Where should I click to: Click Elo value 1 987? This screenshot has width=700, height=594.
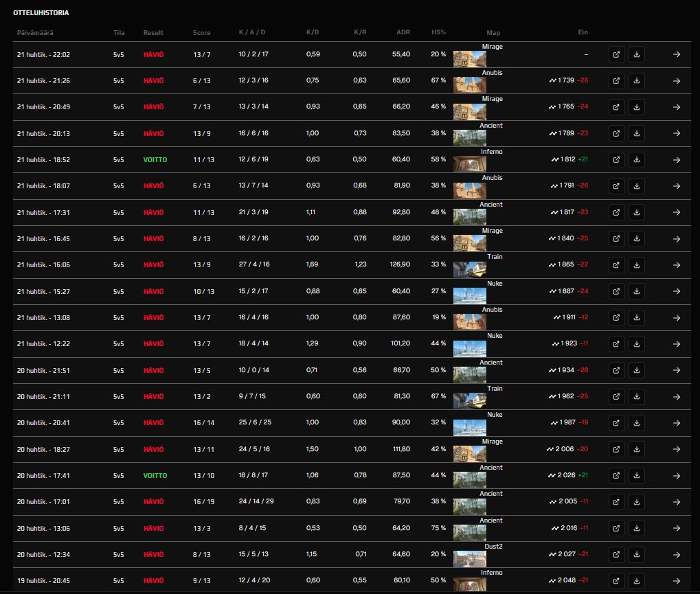pos(567,422)
